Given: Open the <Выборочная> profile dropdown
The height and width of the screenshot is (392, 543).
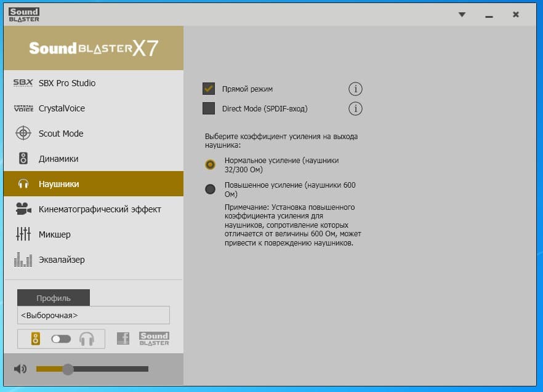Looking at the screenshot, I should point(94,315).
